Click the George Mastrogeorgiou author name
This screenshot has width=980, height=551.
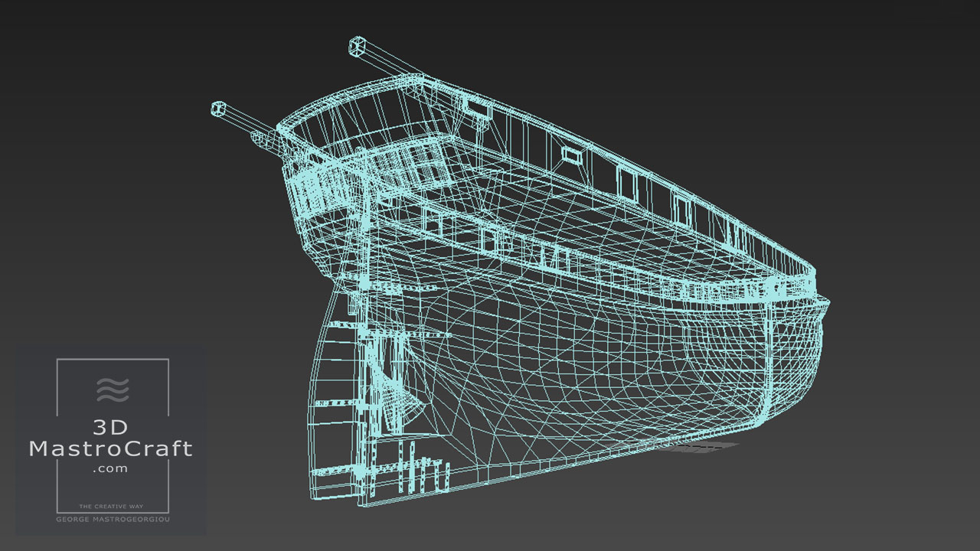(x=112, y=520)
